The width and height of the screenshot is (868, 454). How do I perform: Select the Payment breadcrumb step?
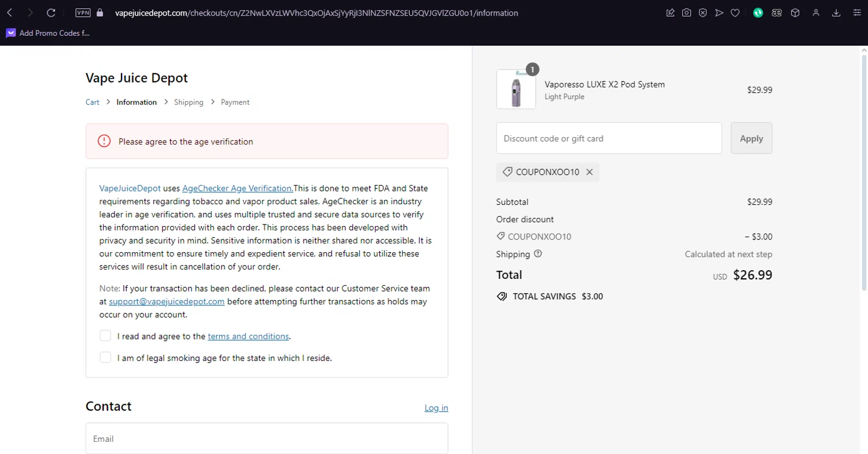(x=235, y=102)
